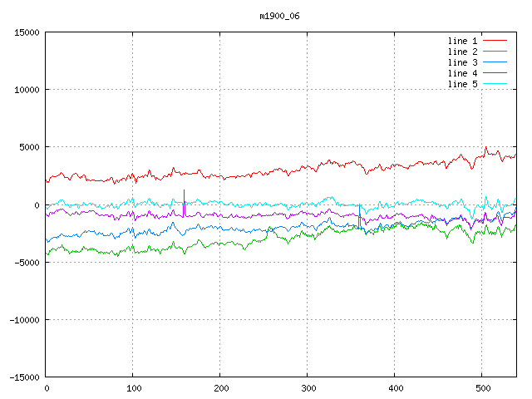Select the 'line 3' legend label
This screenshot has width=532, height=399.
pos(462,63)
